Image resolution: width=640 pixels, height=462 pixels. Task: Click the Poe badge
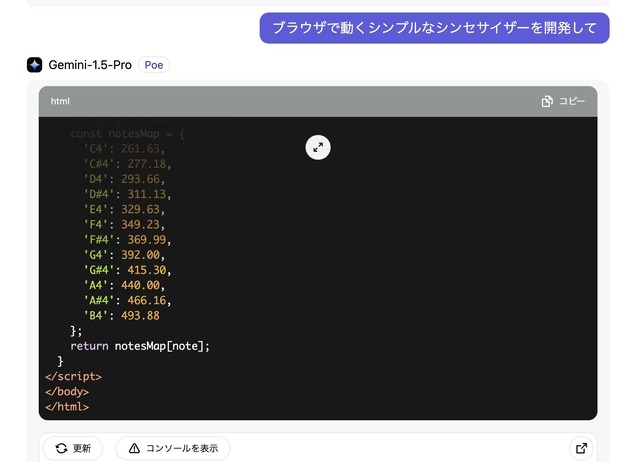(x=154, y=65)
